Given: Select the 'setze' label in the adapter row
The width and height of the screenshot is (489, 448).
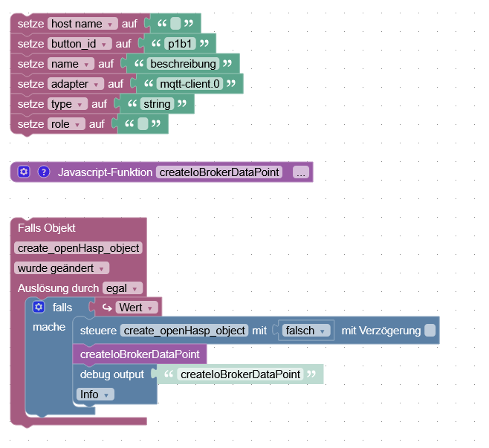Looking at the screenshot, I should click(x=31, y=83).
